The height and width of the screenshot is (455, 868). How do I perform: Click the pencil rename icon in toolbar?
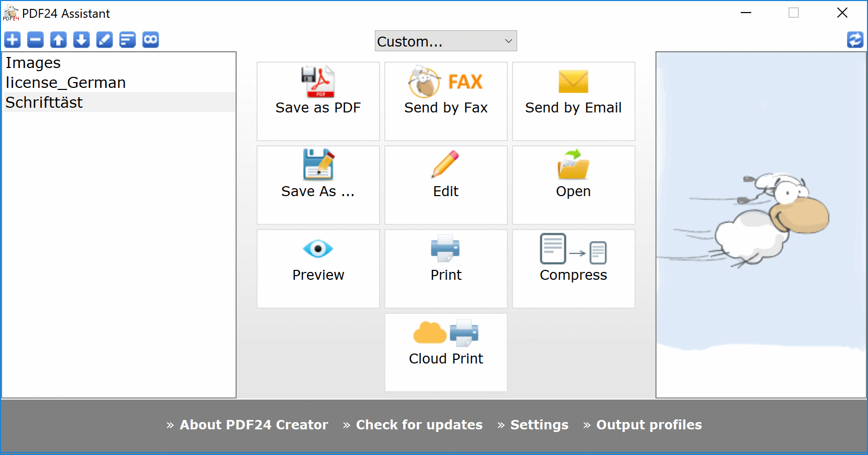[105, 40]
